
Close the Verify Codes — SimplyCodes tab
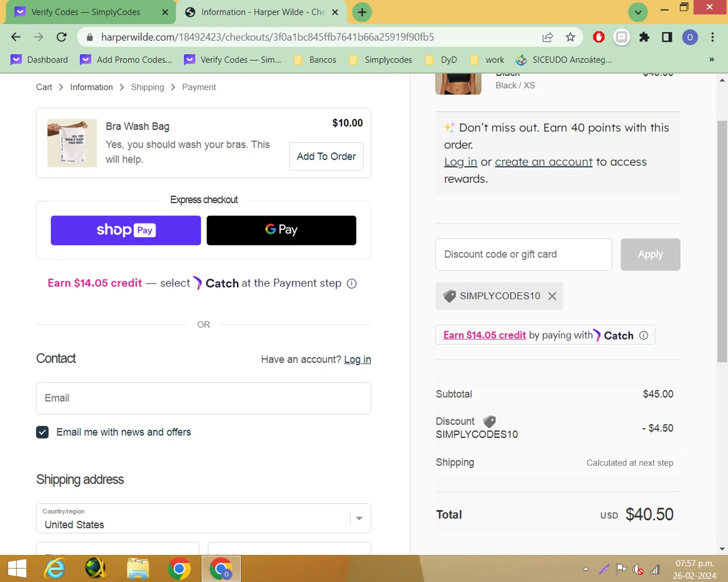(x=165, y=12)
